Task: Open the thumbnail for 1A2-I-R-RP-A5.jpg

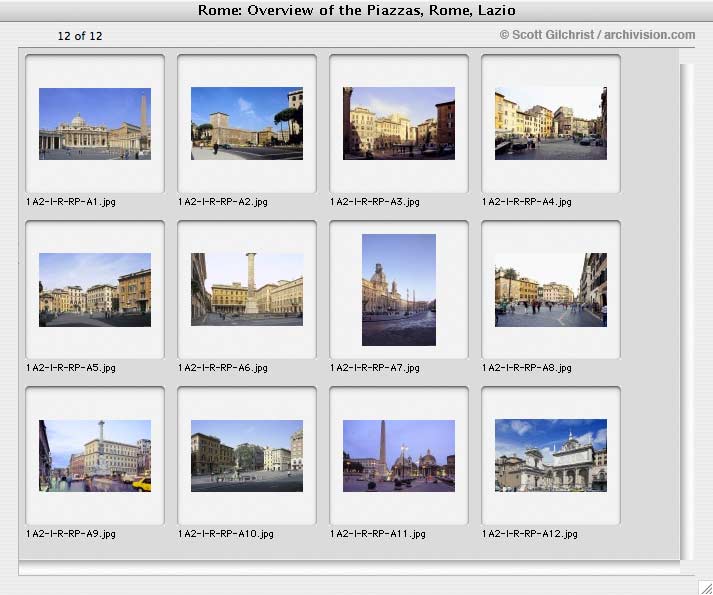Action: click(x=95, y=290)
